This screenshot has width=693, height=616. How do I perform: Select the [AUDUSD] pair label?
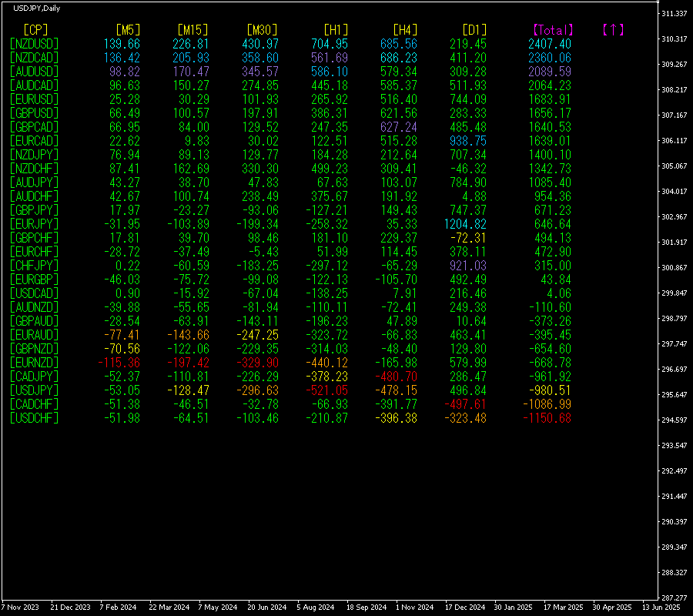pos(34,72)
